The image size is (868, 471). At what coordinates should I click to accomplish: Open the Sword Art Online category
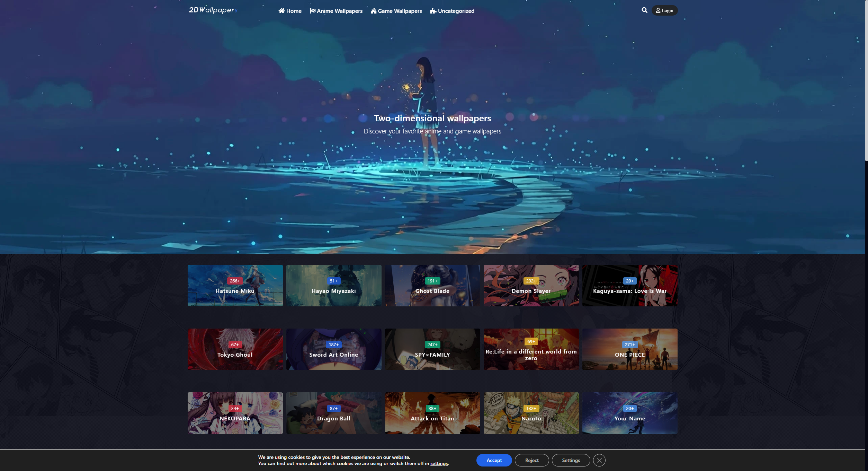pyautogui.click(x=333, y=349)
